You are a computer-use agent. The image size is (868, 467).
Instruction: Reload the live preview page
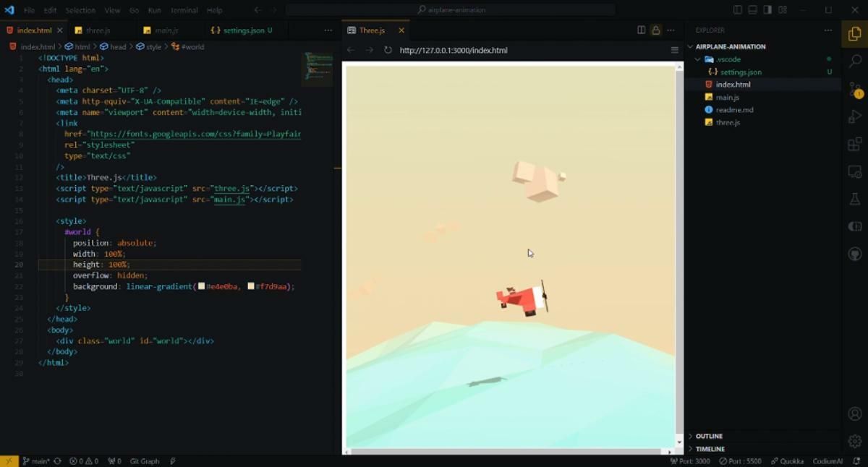[x=388, y=50]
